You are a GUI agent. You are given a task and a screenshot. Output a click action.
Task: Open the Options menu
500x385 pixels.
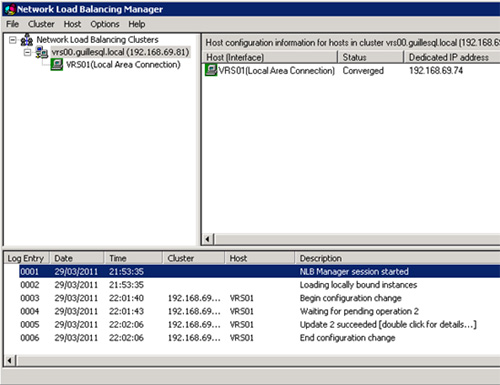tap(105, 24)
